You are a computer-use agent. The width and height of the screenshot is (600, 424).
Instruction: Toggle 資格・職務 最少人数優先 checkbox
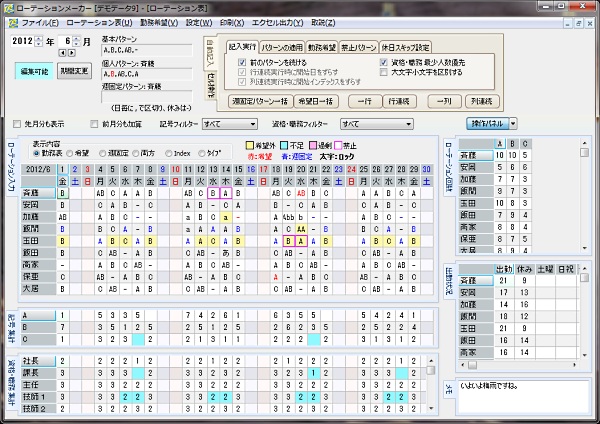coord(383,62)
